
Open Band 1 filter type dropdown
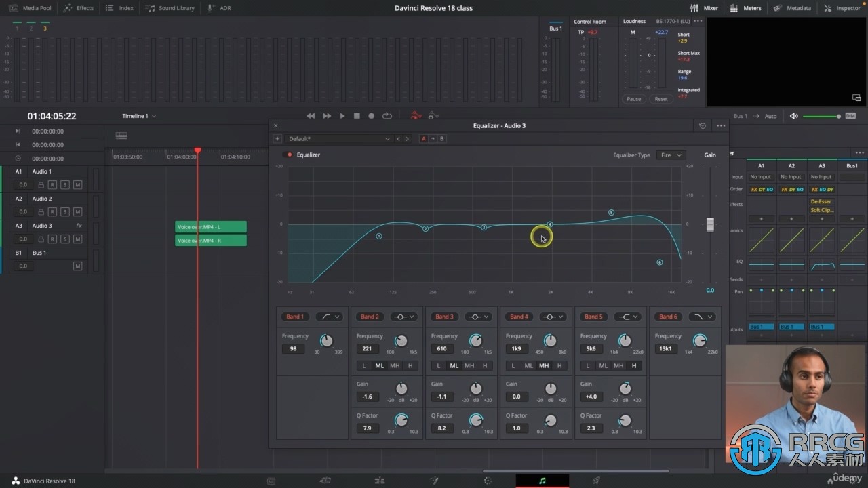[x=329, y=317]
